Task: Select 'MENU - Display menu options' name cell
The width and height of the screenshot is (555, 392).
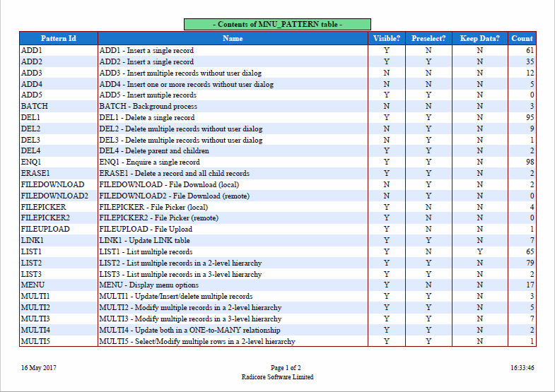Action: tap(148, 285)
